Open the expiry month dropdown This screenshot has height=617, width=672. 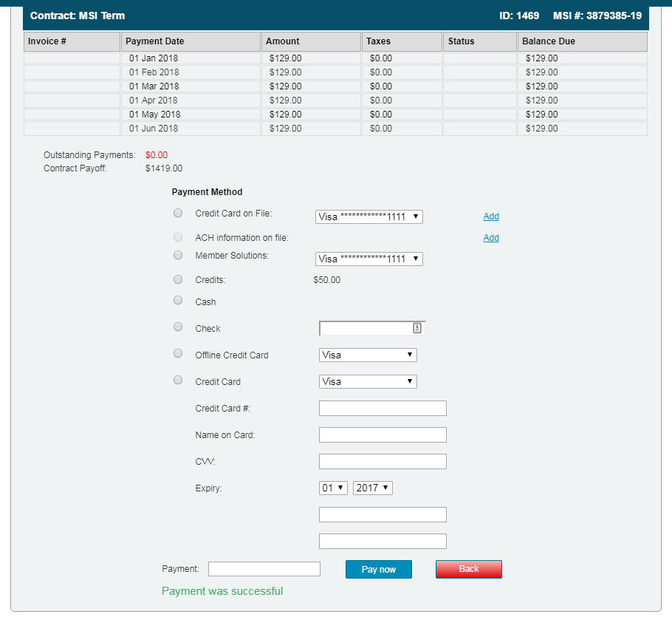(333, 488)
